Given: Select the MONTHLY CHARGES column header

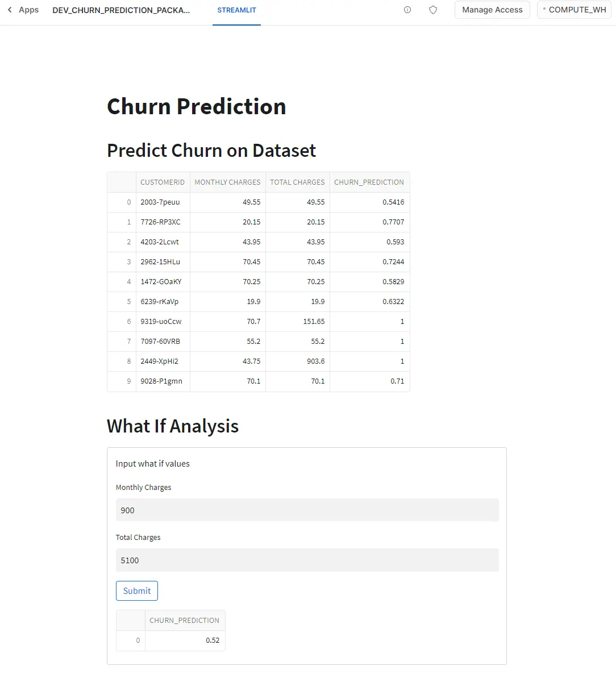Looking at the screenshot, I should 227,182.
